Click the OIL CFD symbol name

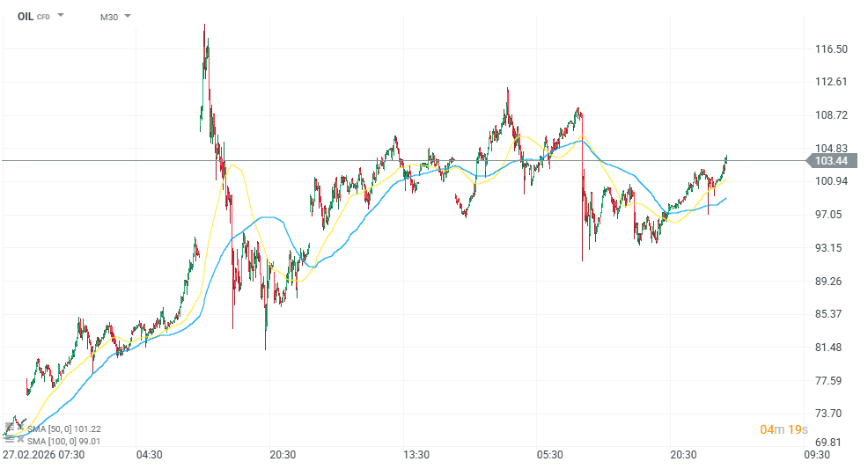(x=26, y=16)
